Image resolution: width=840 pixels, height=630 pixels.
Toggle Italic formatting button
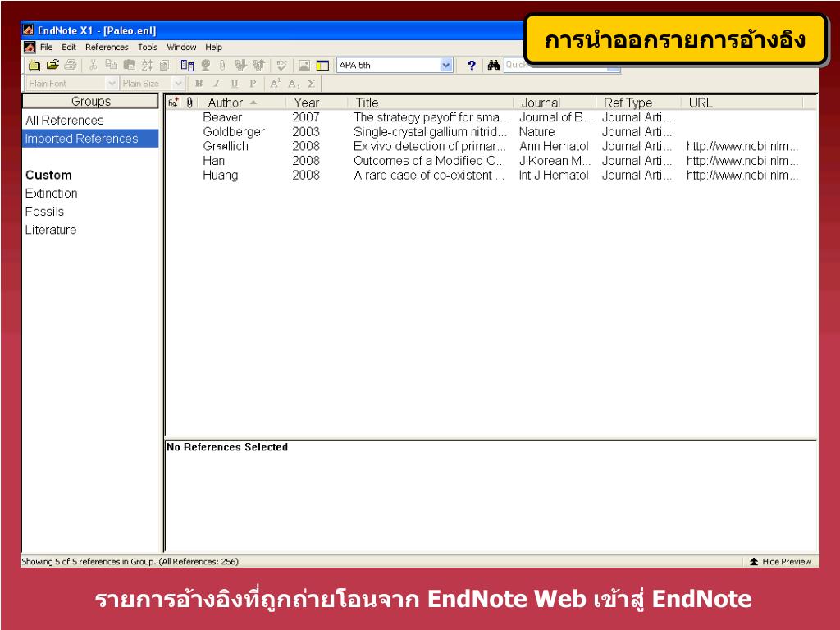pos(217,84)
